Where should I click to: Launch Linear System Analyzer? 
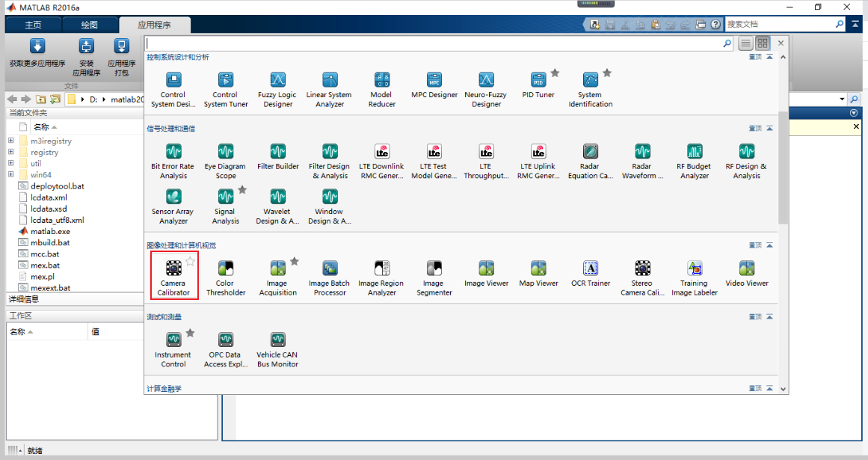coord(330,90)
